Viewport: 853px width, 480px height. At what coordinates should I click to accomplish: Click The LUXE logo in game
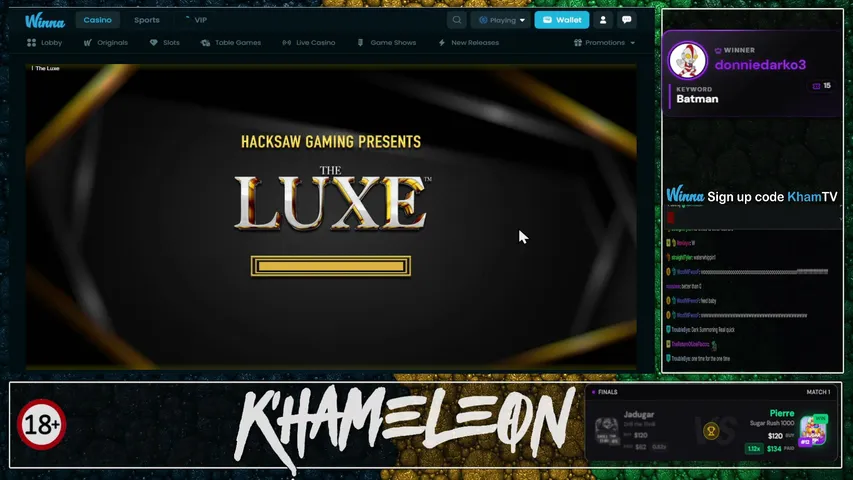[332, 198]
